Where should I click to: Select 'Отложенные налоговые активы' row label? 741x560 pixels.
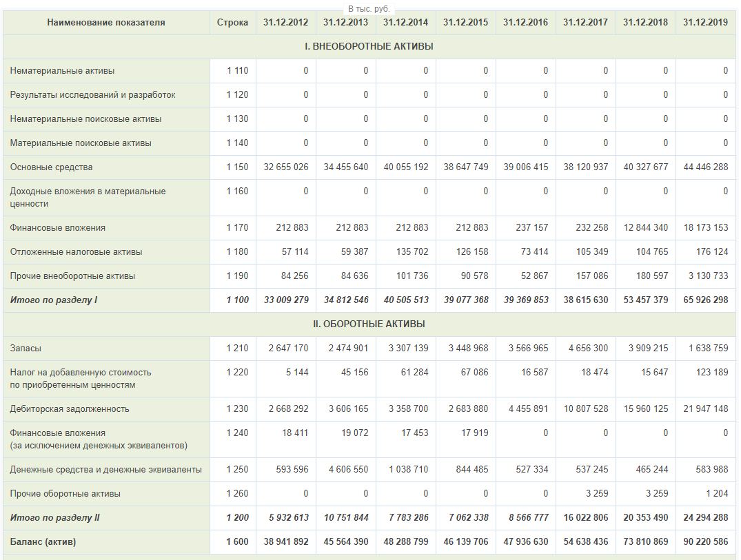76,251
